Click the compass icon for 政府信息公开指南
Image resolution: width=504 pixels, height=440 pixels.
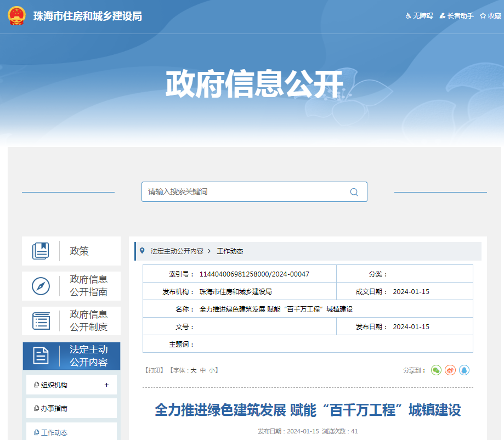(41, 286)
